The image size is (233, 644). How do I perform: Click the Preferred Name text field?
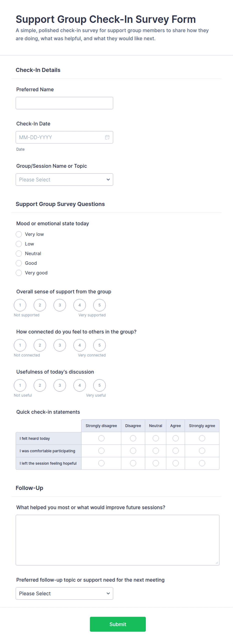(64, 103)
